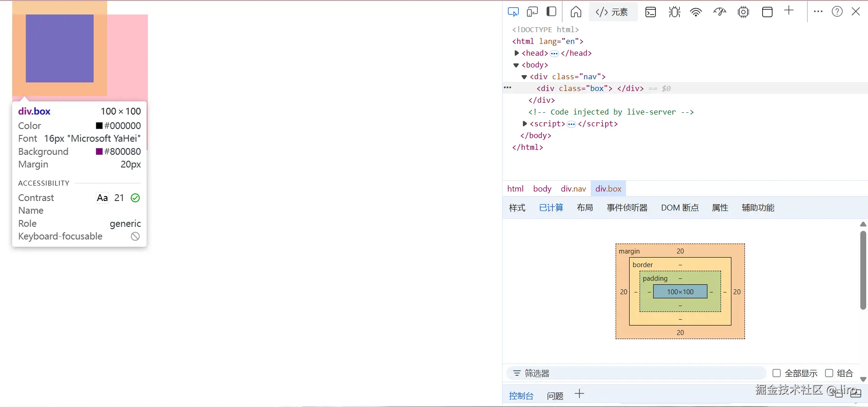Choose div.nav in the breadcrumb

click(x=574, y=189)
